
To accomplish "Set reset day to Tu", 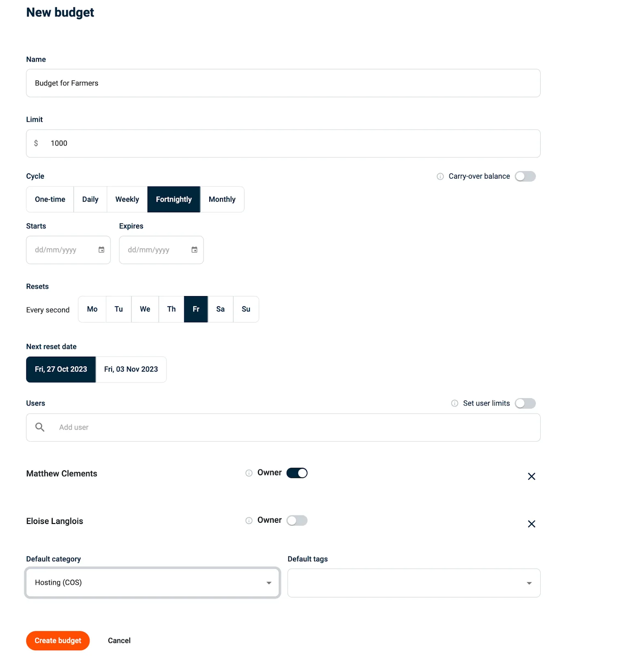I will pos(119,309).
